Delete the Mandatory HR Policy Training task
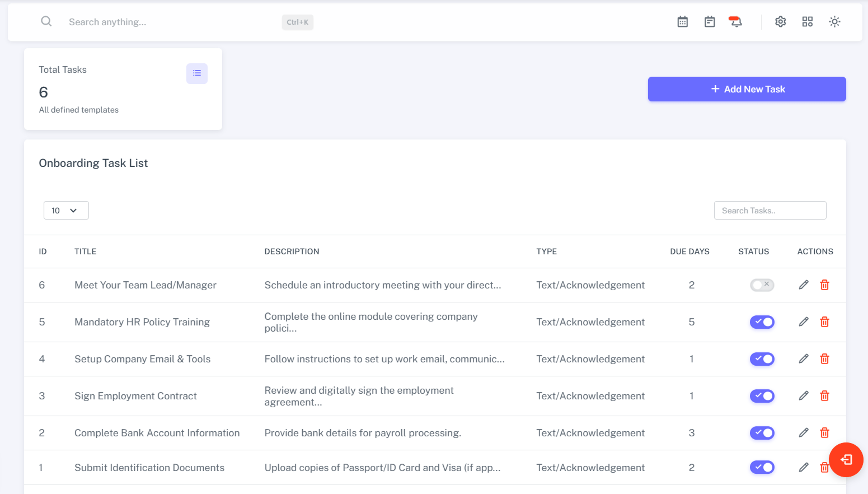868x494 pixels. pyautogui.click(x=824, y=322)
